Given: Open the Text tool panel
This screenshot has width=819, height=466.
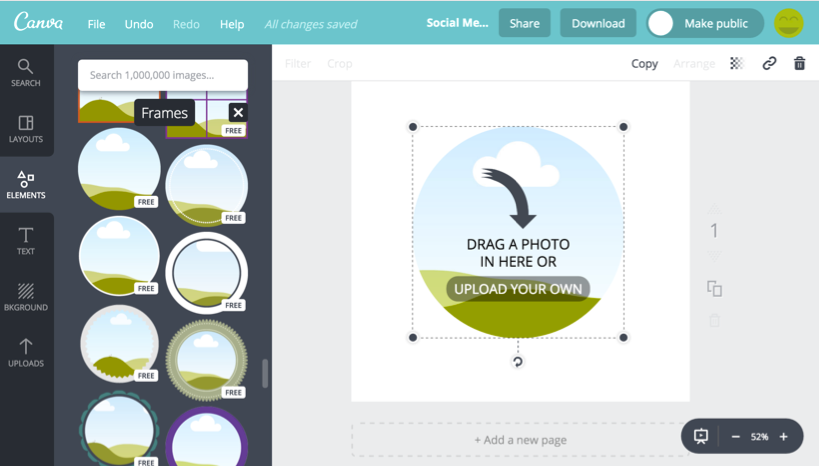Looking at the screenshot, I should 26,240.
